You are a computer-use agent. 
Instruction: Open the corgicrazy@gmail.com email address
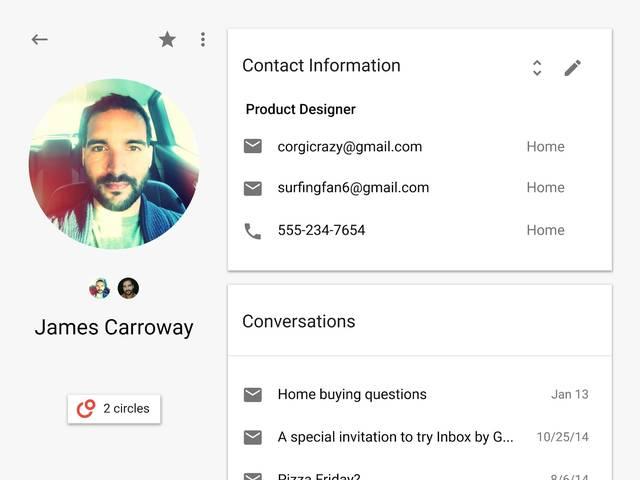click(x=350, y=147)
